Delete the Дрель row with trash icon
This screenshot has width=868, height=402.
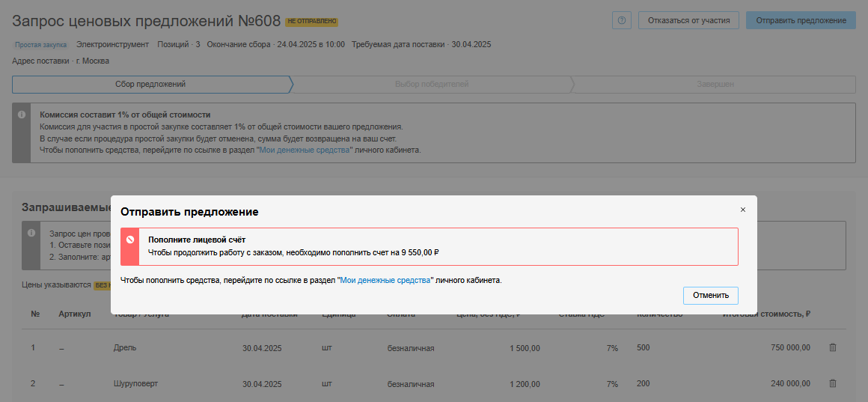833,347
